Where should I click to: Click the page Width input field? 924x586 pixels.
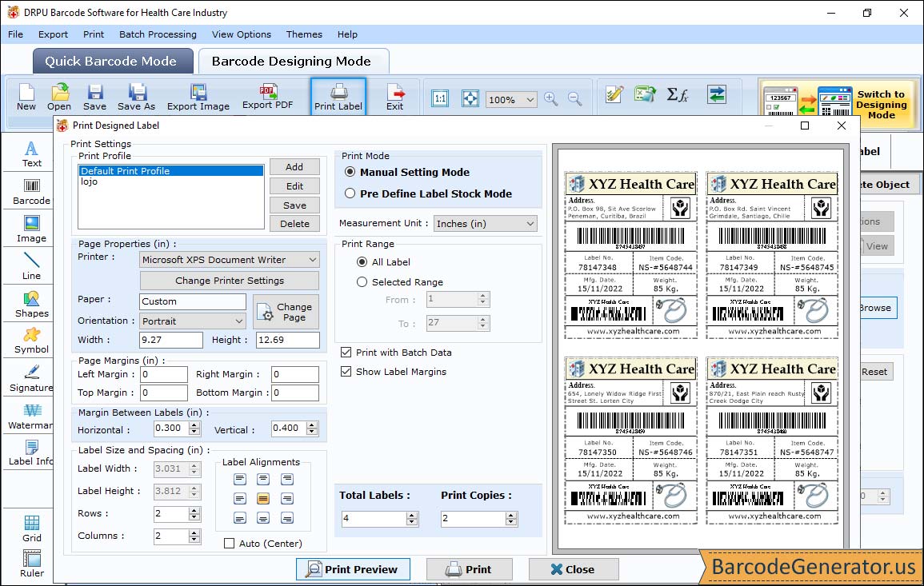point(171,340)
